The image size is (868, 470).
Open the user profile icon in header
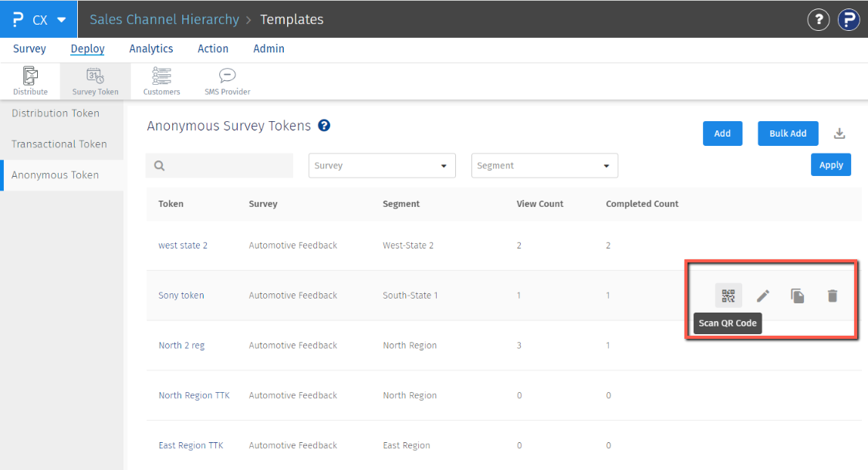coord(849,20)
